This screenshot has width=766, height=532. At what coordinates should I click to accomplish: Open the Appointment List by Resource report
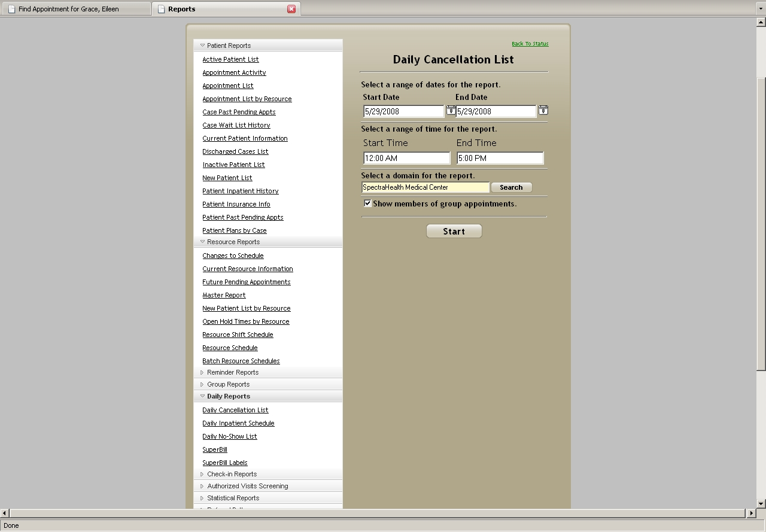pyautogui.click(x=247, y=99)
